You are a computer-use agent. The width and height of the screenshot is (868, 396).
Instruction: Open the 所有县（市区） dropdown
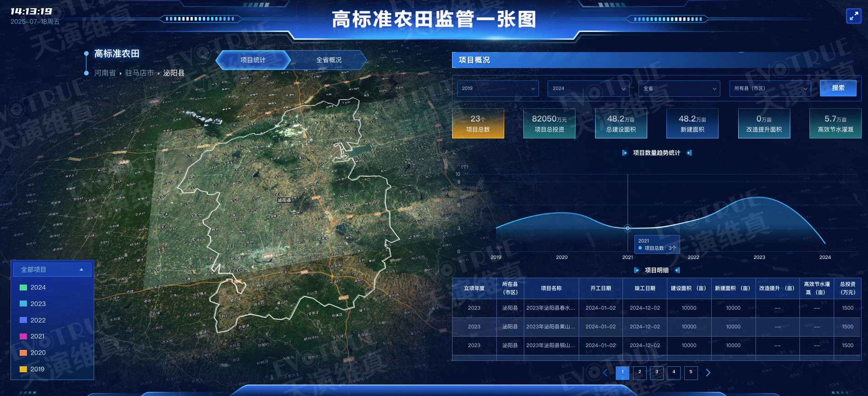(x=770, y=89)
